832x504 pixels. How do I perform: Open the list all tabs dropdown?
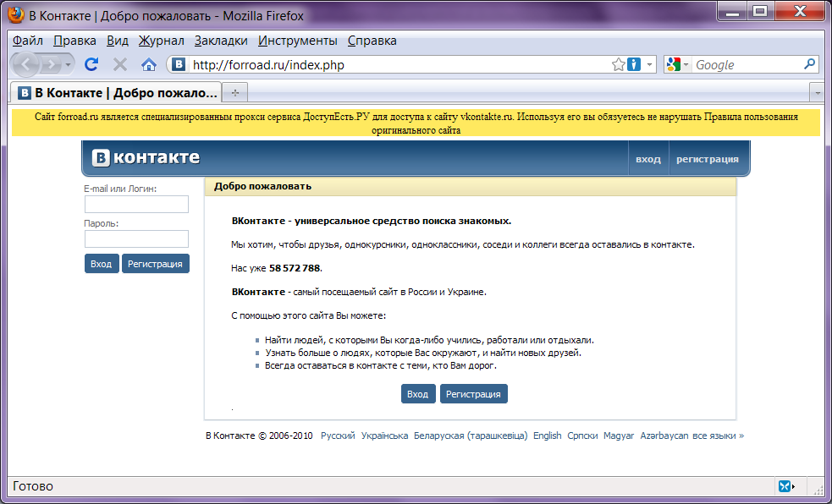click(817, 93)
